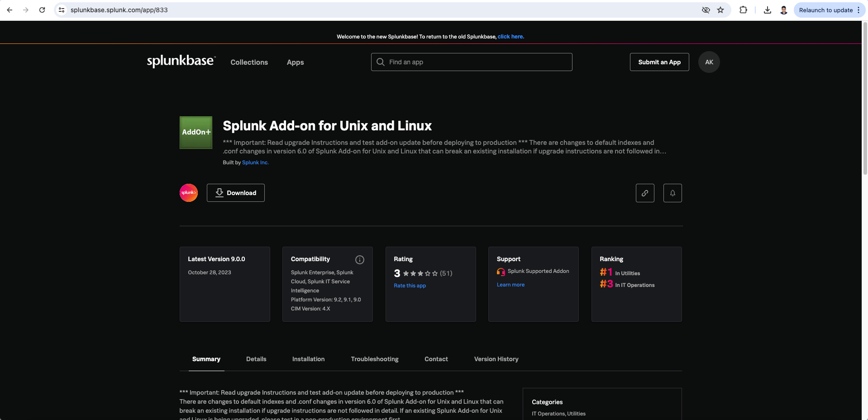Click the Find an app search field

coord(472,62)
